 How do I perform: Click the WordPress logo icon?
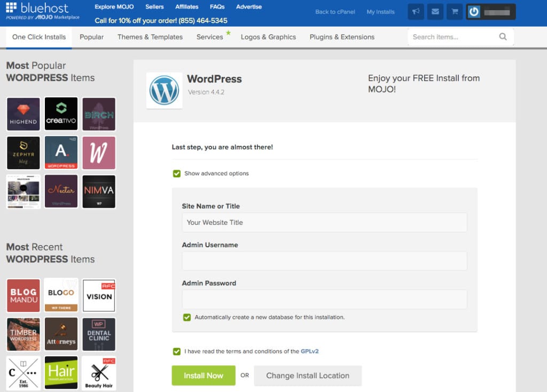click(x=164, y=90)
